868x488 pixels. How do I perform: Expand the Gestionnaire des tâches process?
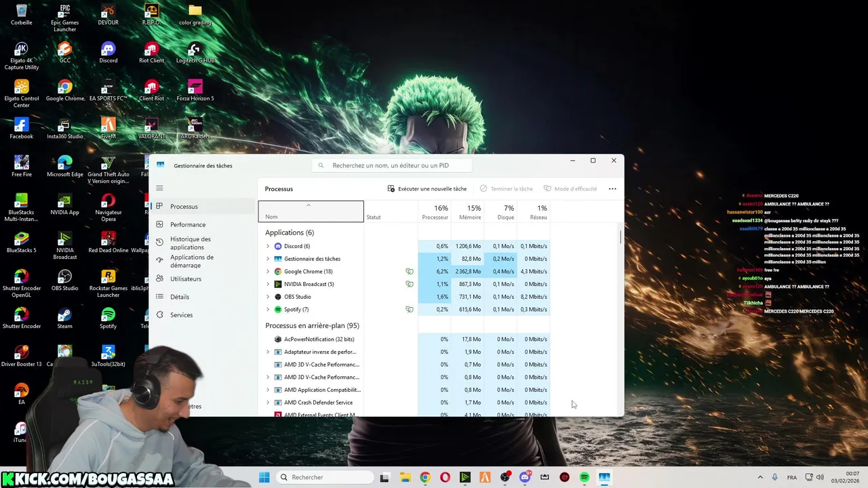tap(268, 259)
